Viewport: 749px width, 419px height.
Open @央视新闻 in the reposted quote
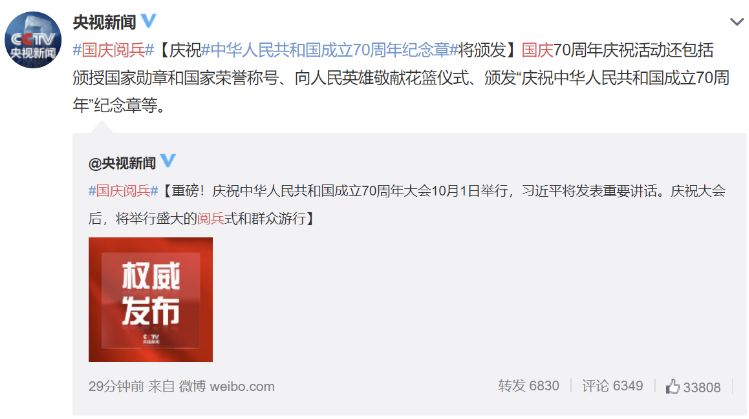pos(122,163)
